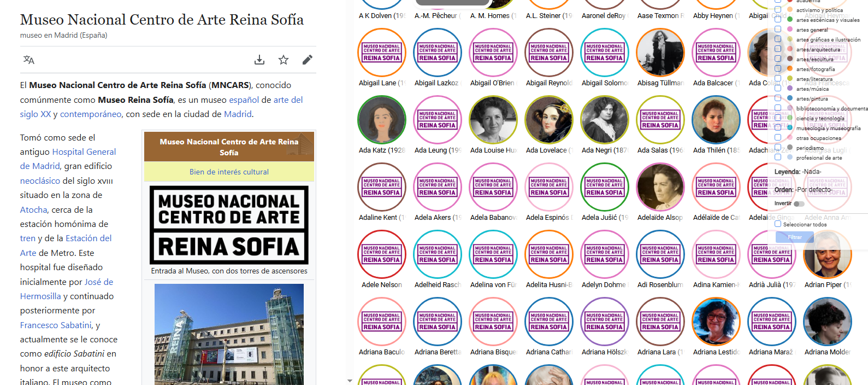
Task: Open the Orden dropdown showing -Por defecto-
Action: (x=814, y=190)
